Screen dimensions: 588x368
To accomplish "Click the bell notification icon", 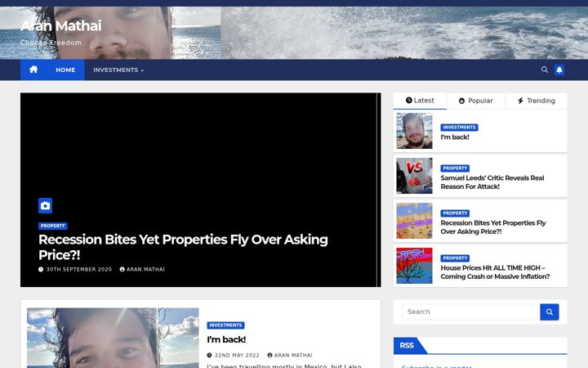I will (x=559, y=70).
